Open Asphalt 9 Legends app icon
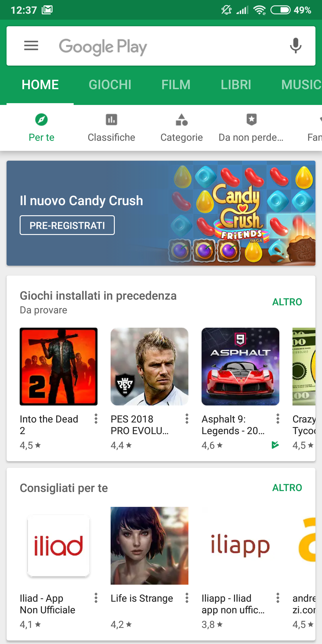Image resolution: width=322 pixels, height=644 pixels. [x=240, y=366]
